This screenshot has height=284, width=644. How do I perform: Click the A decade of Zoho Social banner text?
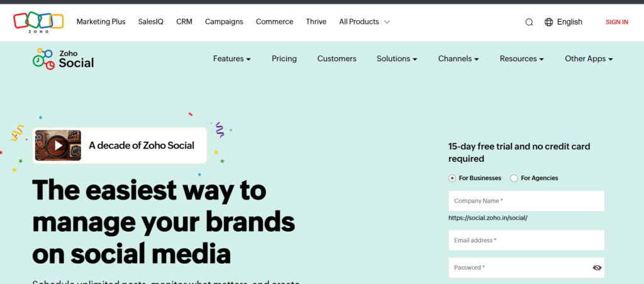pyautogui.click(x=142, y=145)
